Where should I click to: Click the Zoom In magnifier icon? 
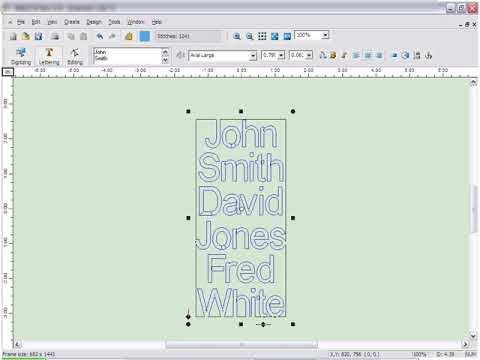click(237, 36)
